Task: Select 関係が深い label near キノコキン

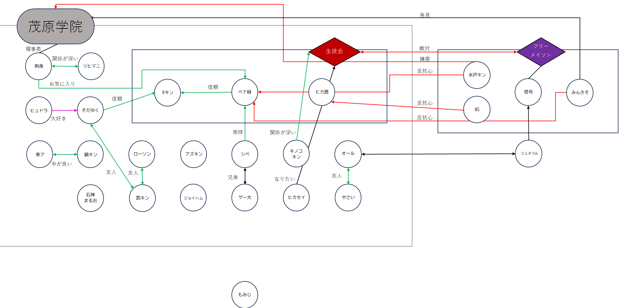Action: [283, 132]
